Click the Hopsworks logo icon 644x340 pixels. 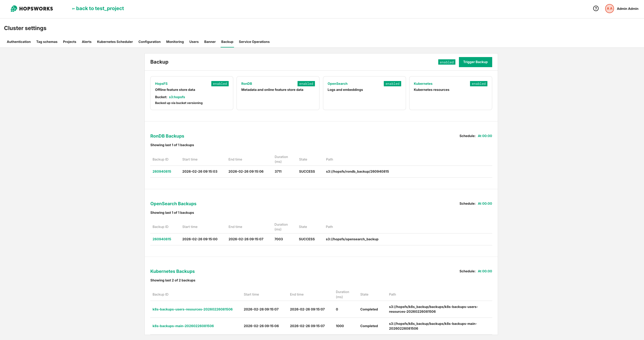click(14, 9)
